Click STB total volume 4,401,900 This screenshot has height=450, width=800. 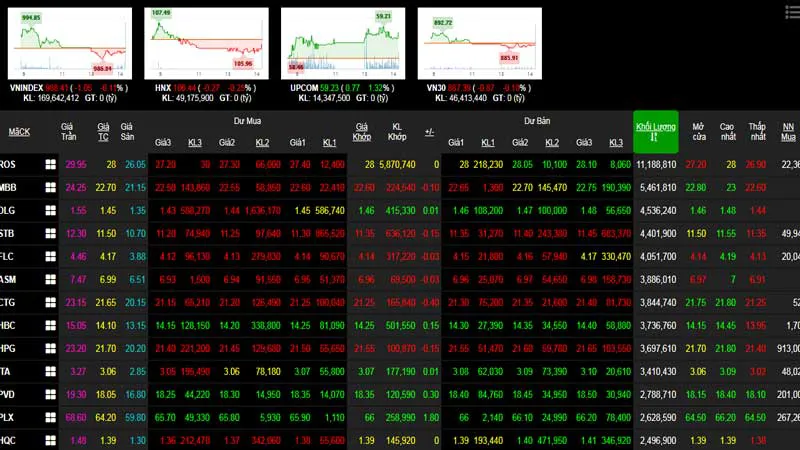[x=658, y=233]
